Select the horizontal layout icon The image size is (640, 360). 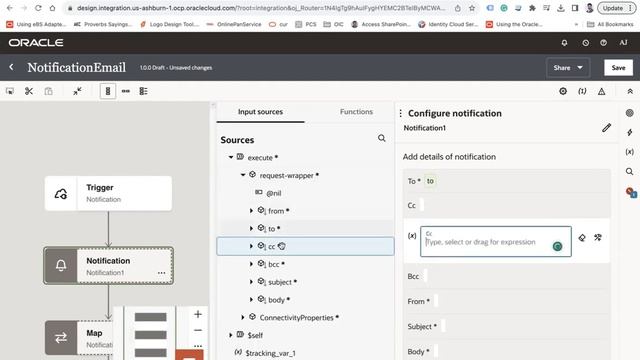click(x=126, y=91)
